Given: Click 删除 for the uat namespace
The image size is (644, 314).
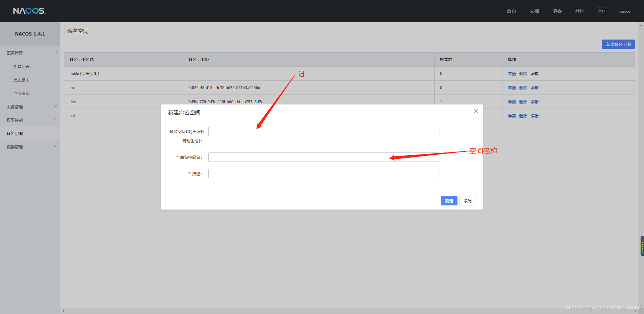Looking at the screenshot, I should (x=523, y=116).
